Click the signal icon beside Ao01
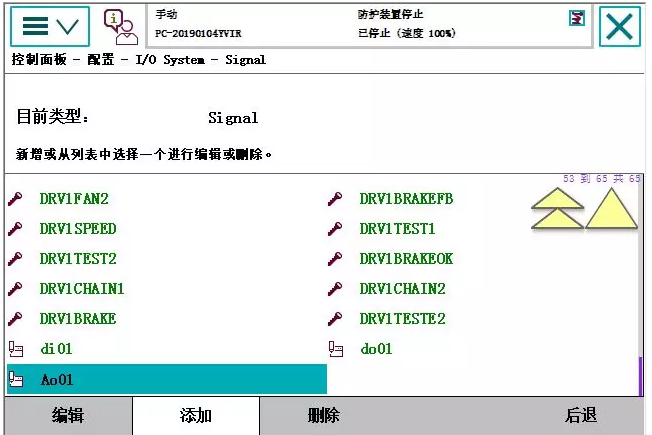The width and height of the screenshot is (652, 435). (16, 379)
